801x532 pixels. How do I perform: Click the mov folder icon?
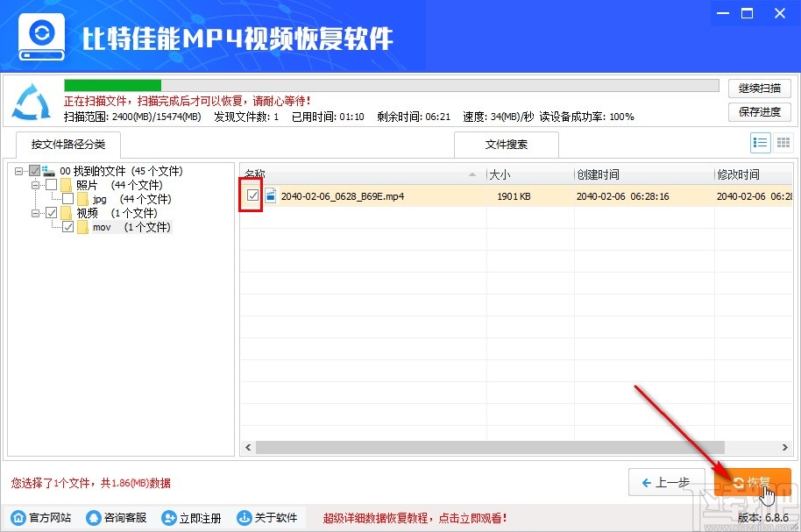point(82,227)
